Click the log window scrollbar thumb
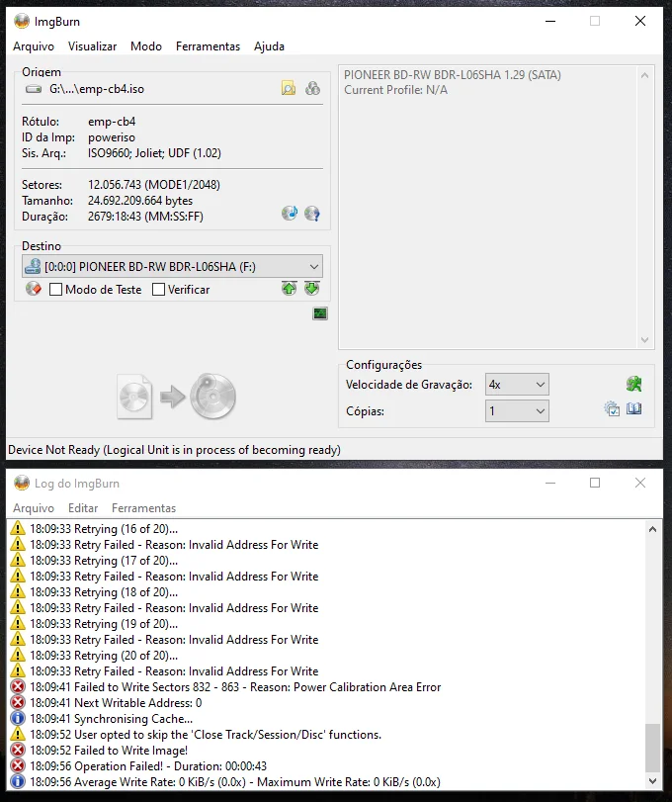 652,748
